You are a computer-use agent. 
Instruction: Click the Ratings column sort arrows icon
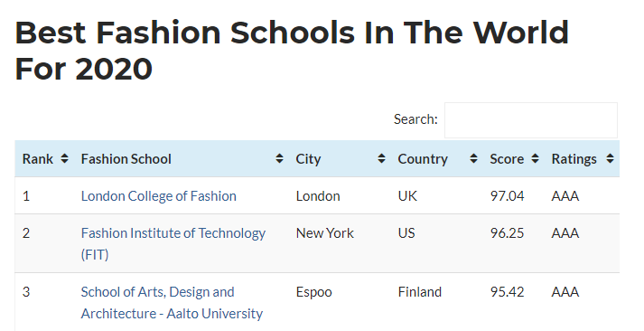pos(610,158)
